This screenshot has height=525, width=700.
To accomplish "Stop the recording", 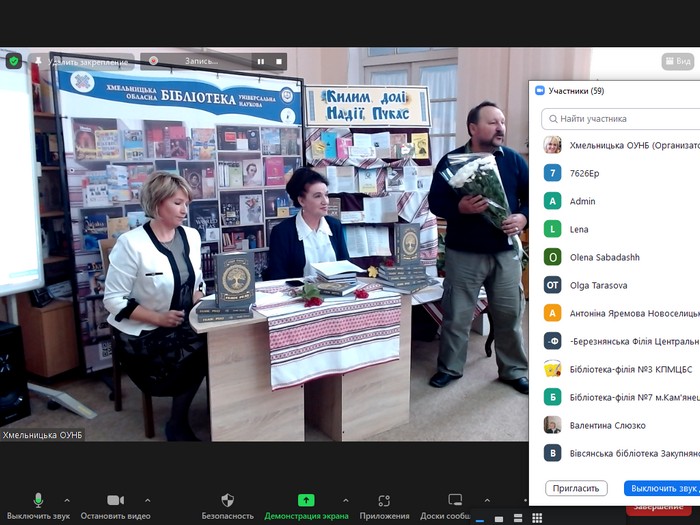I will [279, 62].
